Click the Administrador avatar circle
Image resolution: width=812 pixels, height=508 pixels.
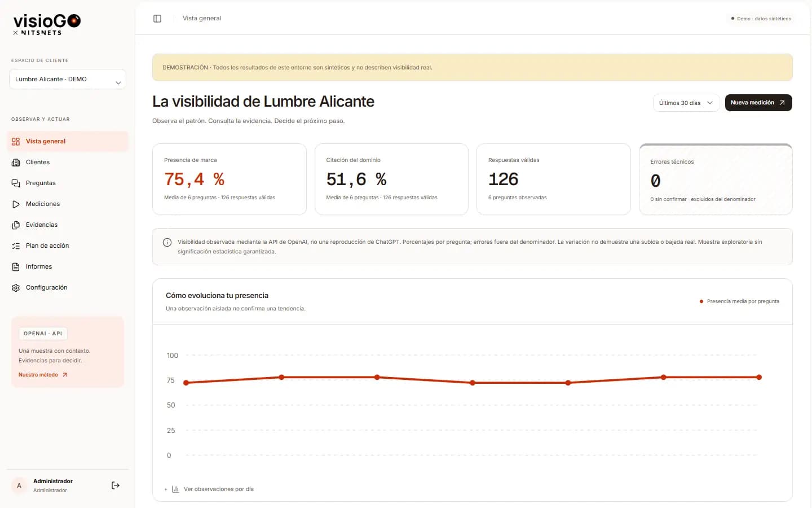pyautogui.click(x=19, y=485)
